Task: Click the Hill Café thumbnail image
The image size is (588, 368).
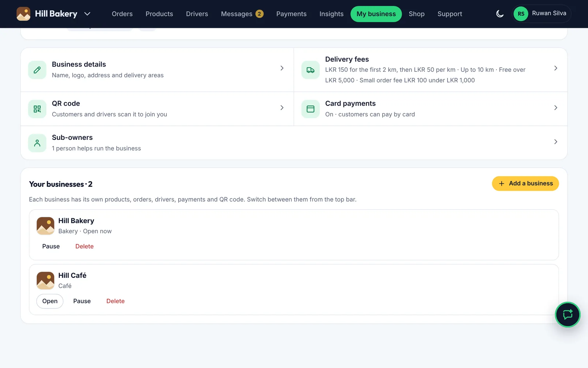Action: tap(46, 280)
